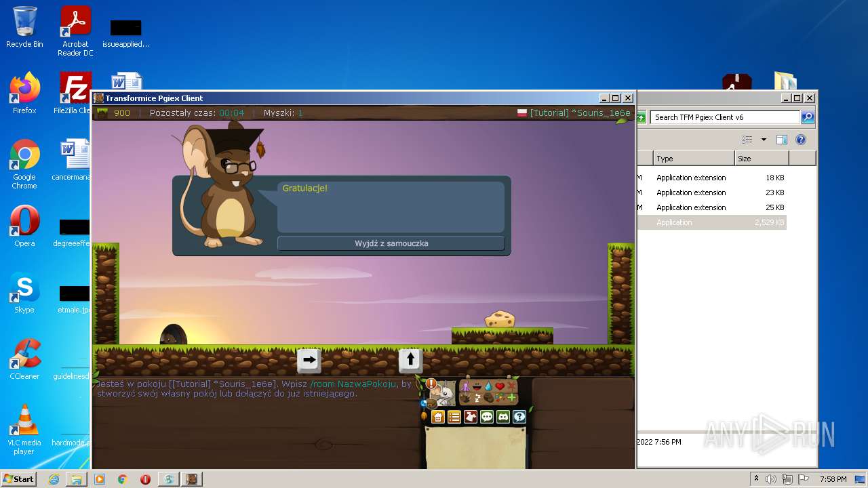Launch Windows Media Player from taskbar
This screenshot has width=868, height=488.
click(x=100, y=479)
